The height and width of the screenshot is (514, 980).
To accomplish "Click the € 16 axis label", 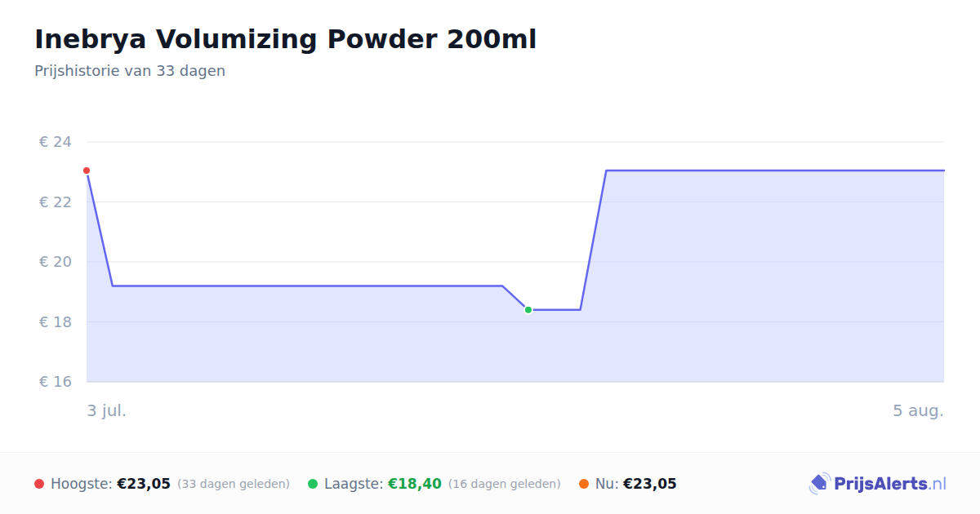I will tap(56, 382).
